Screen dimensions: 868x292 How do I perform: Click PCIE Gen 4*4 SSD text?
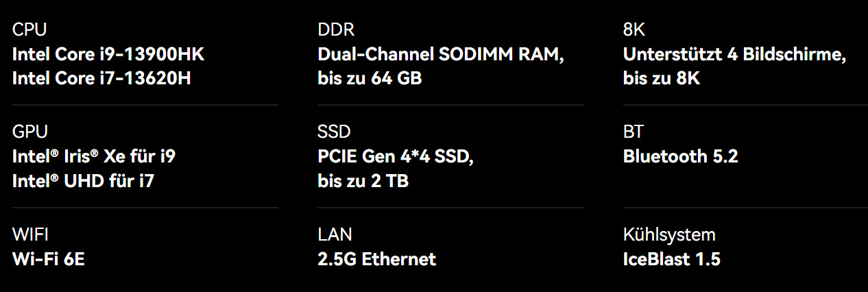coord(396,156)
